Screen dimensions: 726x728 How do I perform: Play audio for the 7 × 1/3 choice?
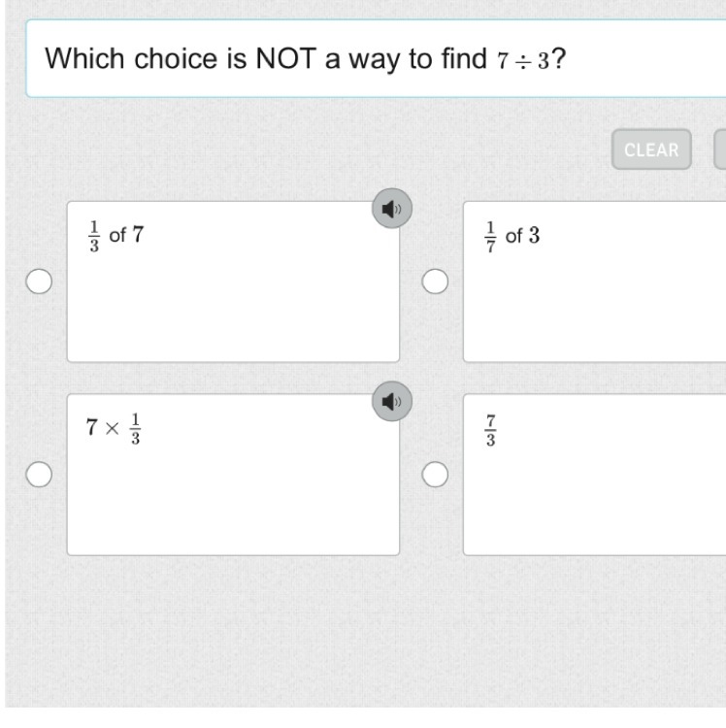tap(392, 401)
